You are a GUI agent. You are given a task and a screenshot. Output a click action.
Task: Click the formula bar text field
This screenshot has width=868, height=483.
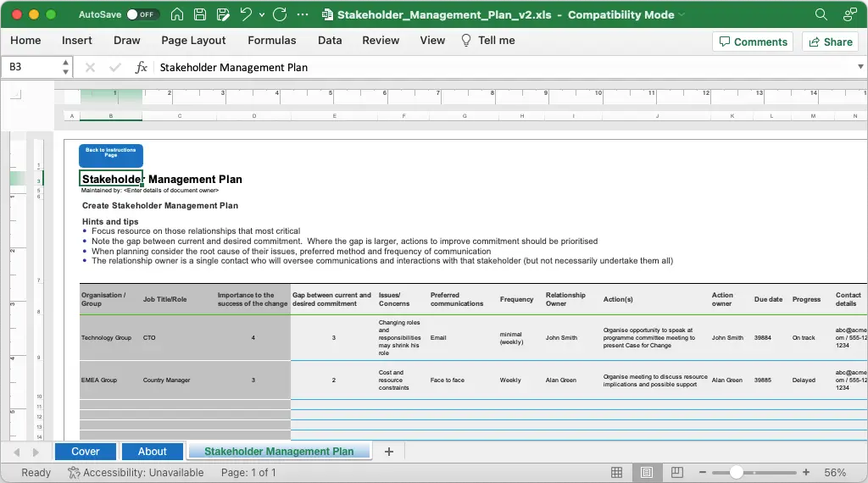[504, 68]
